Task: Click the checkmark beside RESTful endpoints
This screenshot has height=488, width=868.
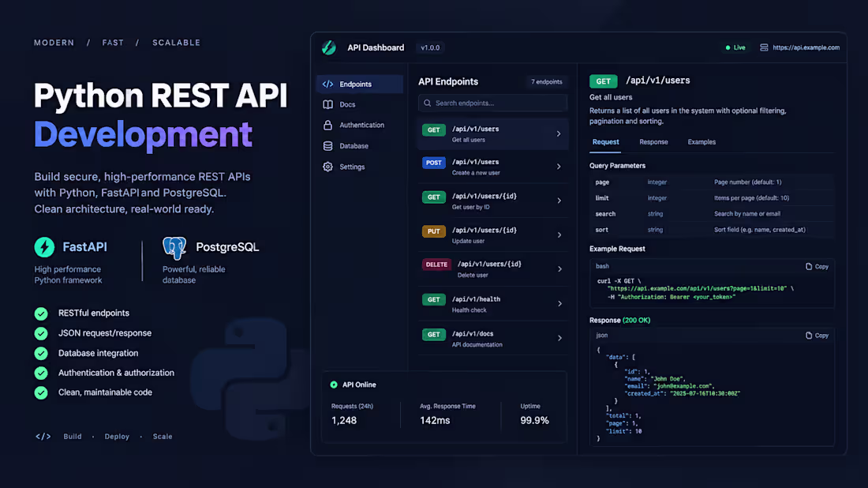Action: coord(41,313)
